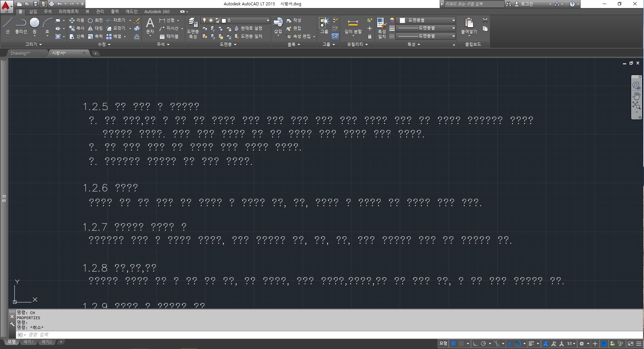
Task: Click the 복사 (Copy) tool
Action: click(x=77, y=28)
